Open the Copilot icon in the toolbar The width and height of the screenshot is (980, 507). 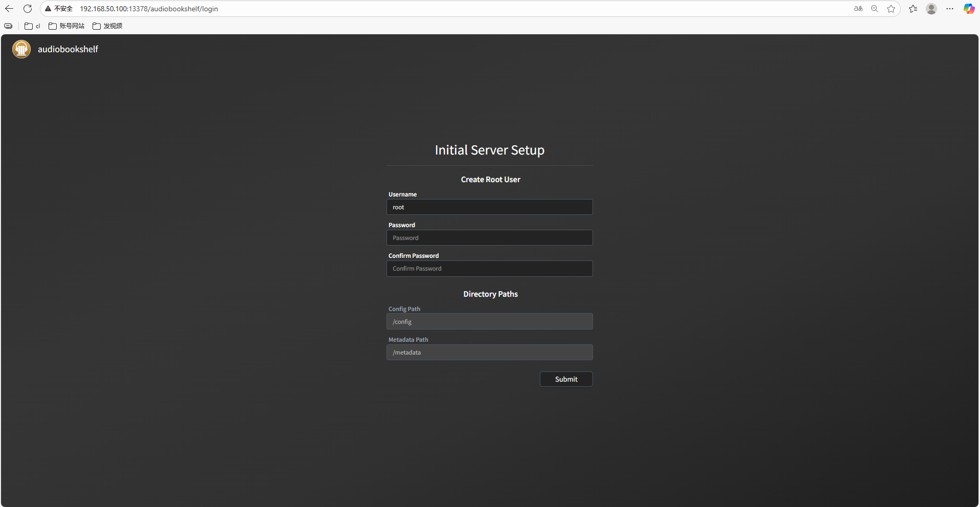pyautogui.click(x=969, y=9)
